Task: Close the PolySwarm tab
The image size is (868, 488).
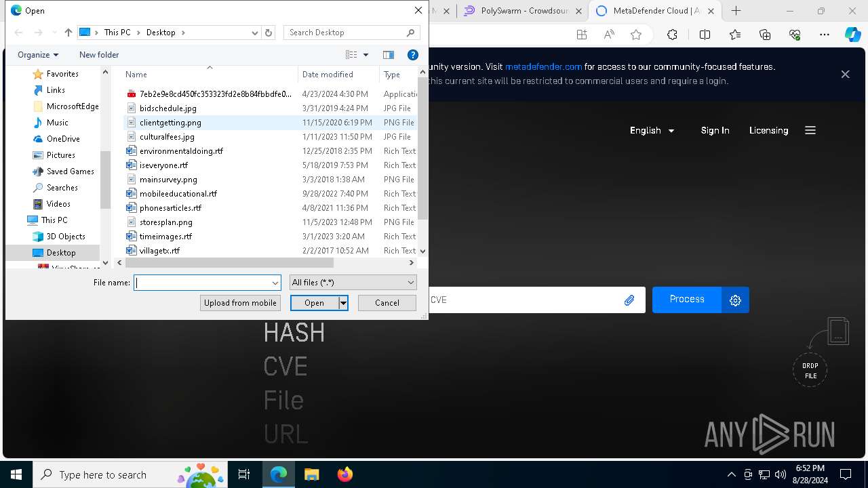Action: click(578, 11)
